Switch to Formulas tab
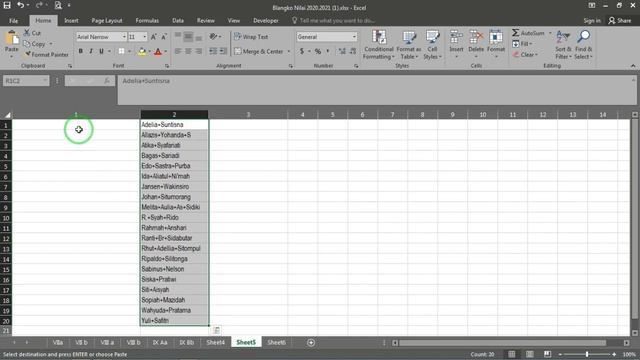Viewport: 640px width, 360px height. (x=147, y=20)
